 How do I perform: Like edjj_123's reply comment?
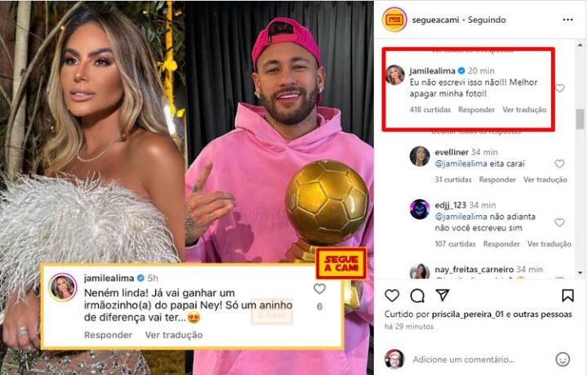click(559, 222)
